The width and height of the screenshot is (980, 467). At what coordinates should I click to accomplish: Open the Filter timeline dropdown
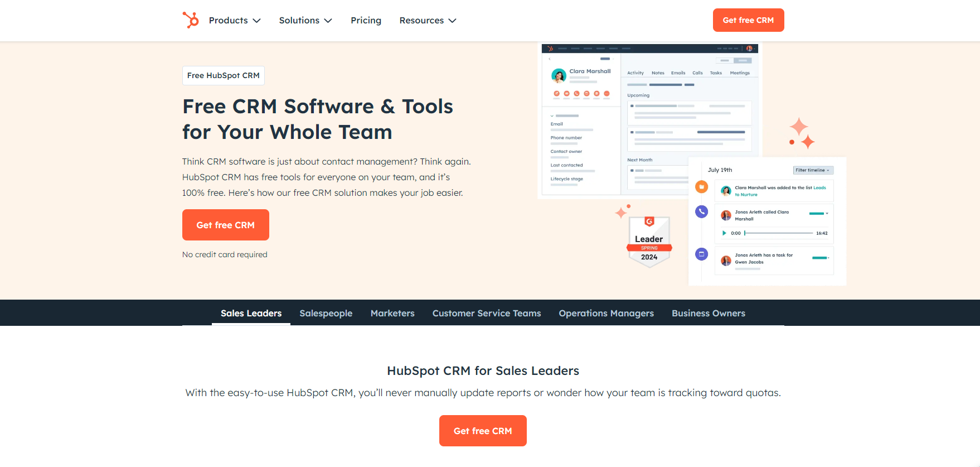point(813,170)
